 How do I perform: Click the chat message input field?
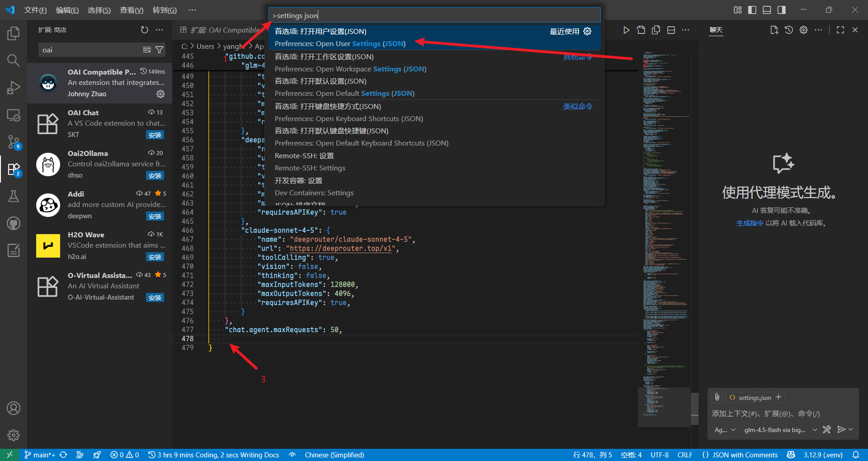click(783, 414)
